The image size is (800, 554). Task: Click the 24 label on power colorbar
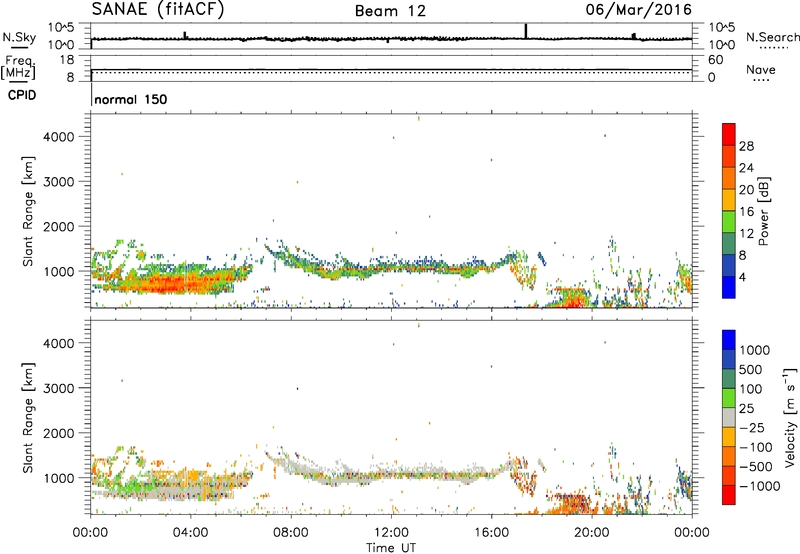(746, 168)
